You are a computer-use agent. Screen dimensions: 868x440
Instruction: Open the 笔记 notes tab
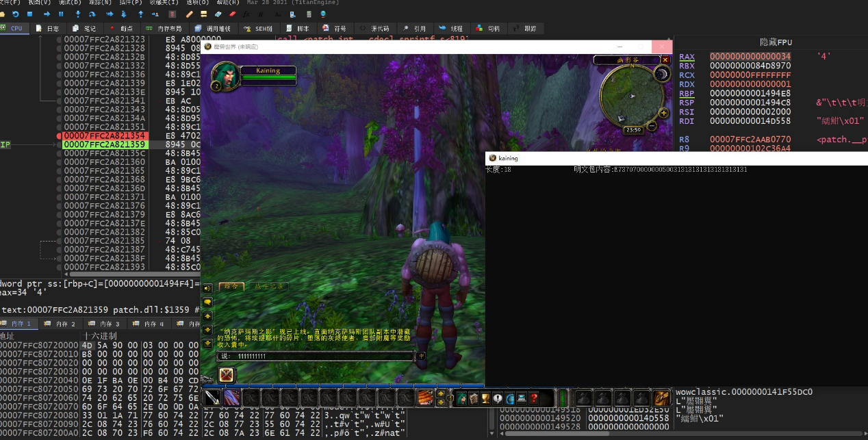pyautogui.click(x=84, y=29)
